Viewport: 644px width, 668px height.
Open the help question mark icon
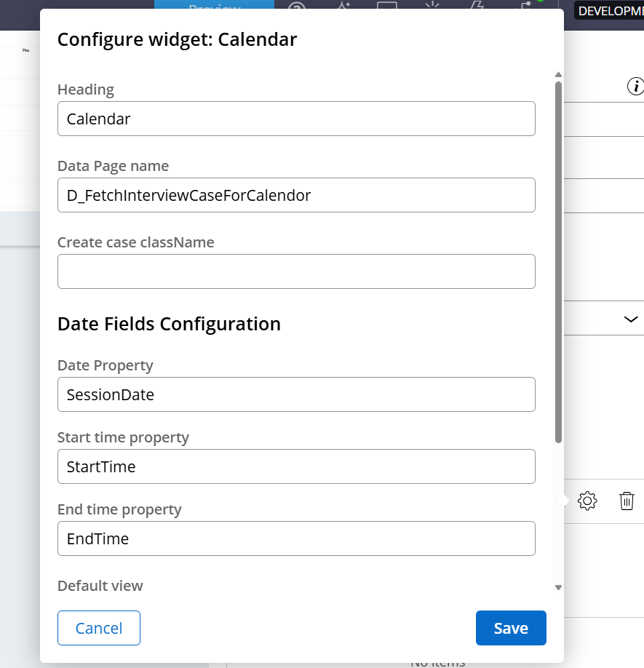pos(294,7)
